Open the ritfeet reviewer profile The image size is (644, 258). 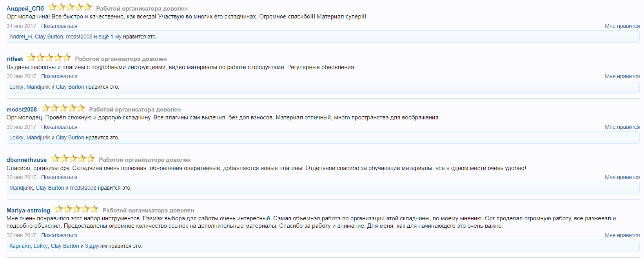[x=15, y=59]
